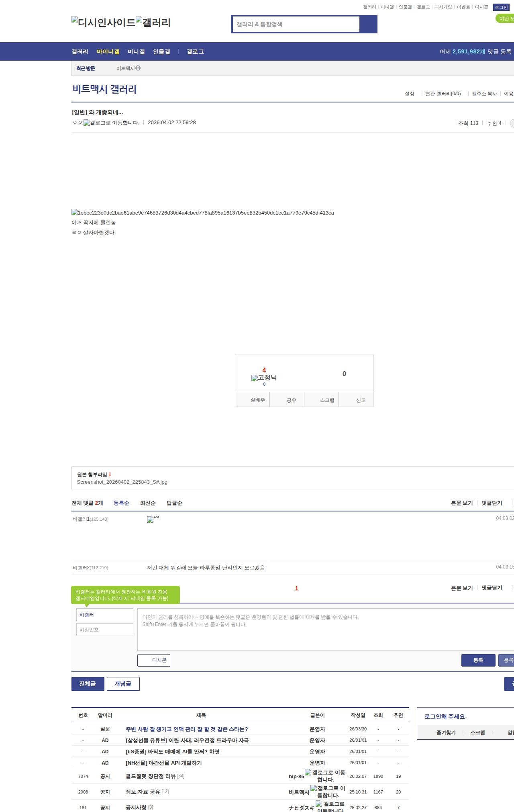Screen dimensions: 514x812
Task: Click 본문 보기 beside the comment sort tabs
Action: (x=462, y=503)
